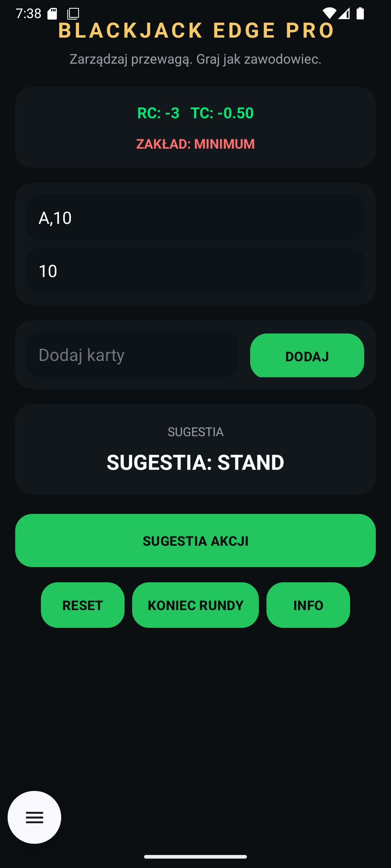The height and width of the screenshot is (868, 391).
Task: Tap the BLACKJACK EDGE PRO title
Action: point(196,30)
